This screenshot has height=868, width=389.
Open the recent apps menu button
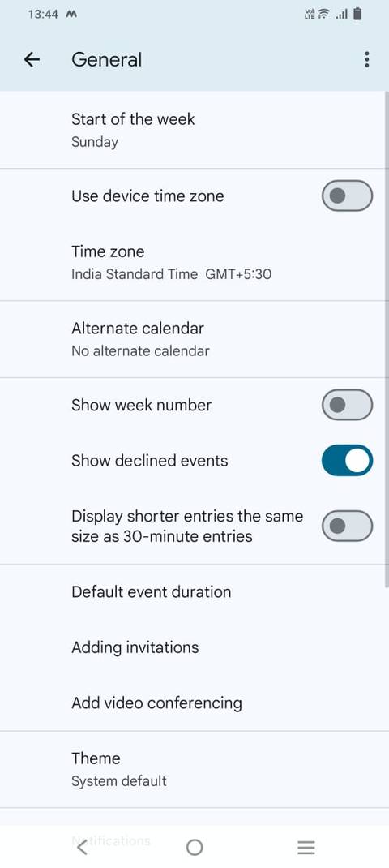tap(306, 847)
